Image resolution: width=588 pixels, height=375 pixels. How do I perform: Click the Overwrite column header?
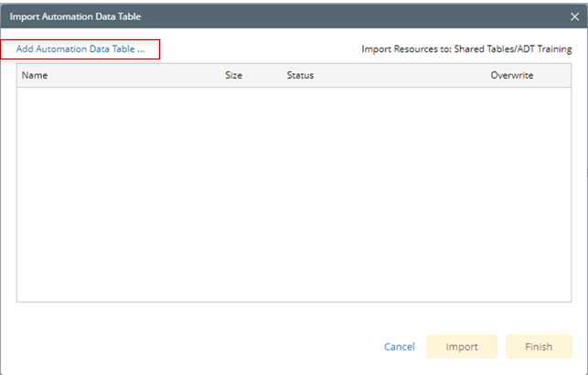point(511,75)
